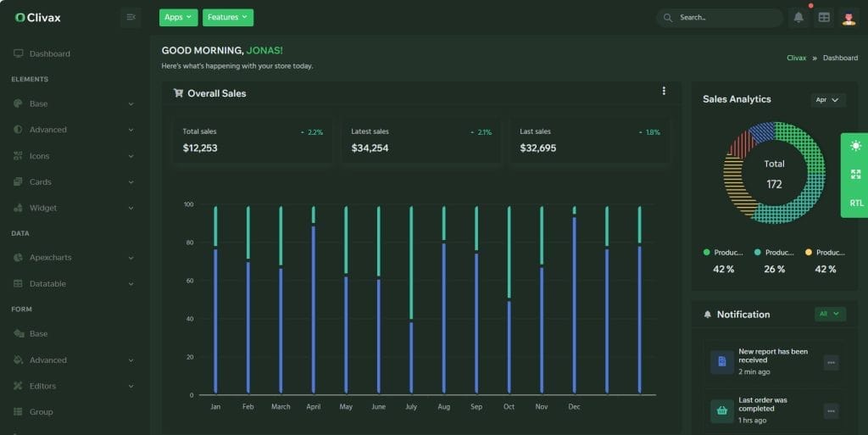Click ellipsis button on New report notification
The width and height of the screenshot is (868, 435).
(x=831, y=362)
